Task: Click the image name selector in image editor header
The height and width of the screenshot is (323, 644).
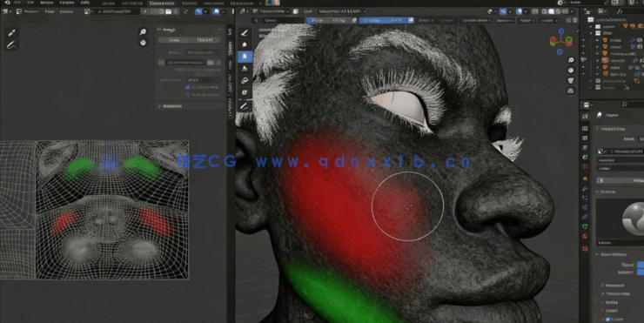Action: point(115,11)
